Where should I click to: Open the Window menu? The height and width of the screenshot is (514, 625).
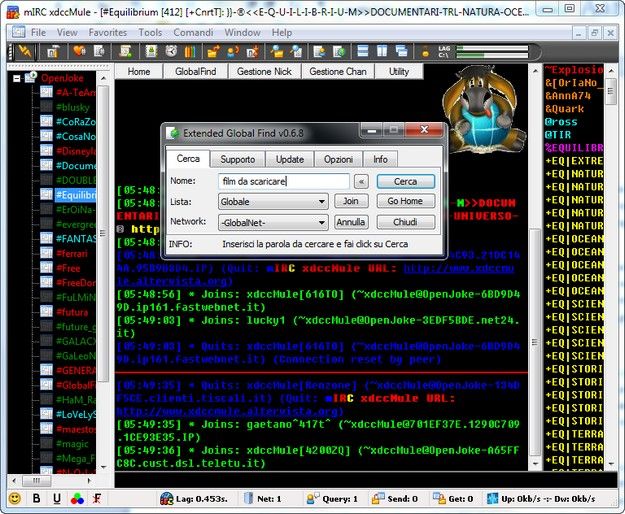242,33
